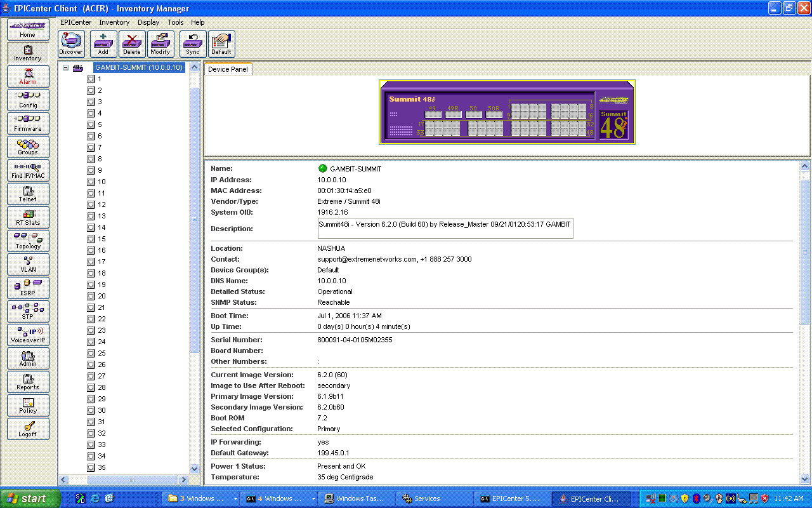The height and width of the screenshot is (508, 812).
Task: Click the Delete device toolbar button
Action: point(132,44)
